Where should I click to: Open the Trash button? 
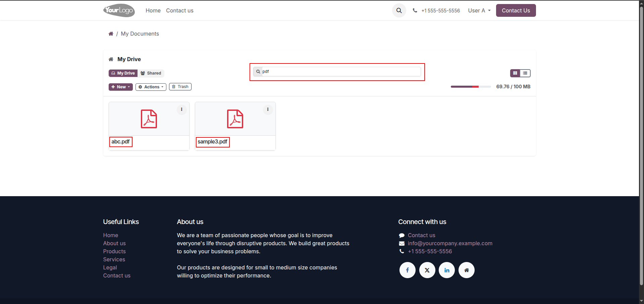tap(180, 87)
